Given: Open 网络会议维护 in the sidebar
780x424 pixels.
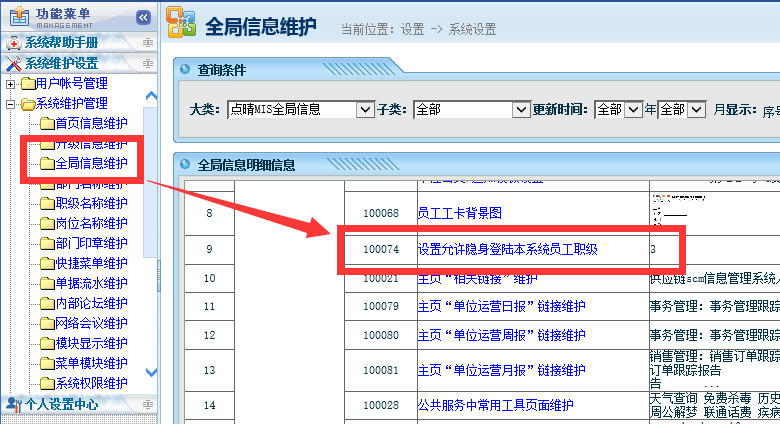Looking at the screenshot, I should coord(90,323).
